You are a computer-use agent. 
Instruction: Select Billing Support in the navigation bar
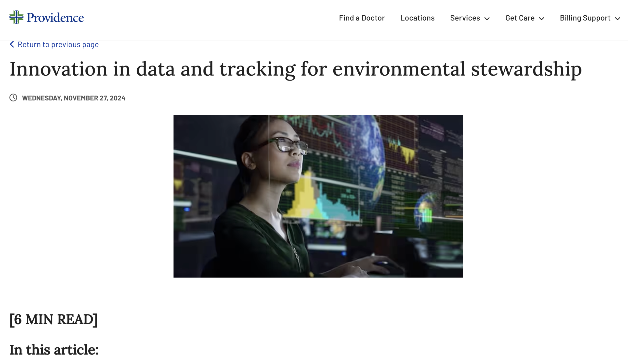[x=585, y=18]
